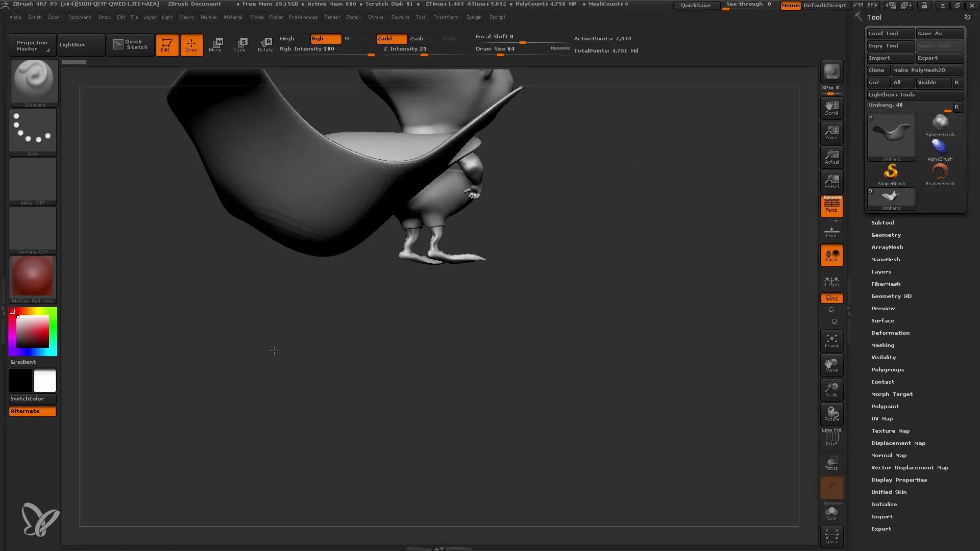Click the white secondary color swatch

45,381
